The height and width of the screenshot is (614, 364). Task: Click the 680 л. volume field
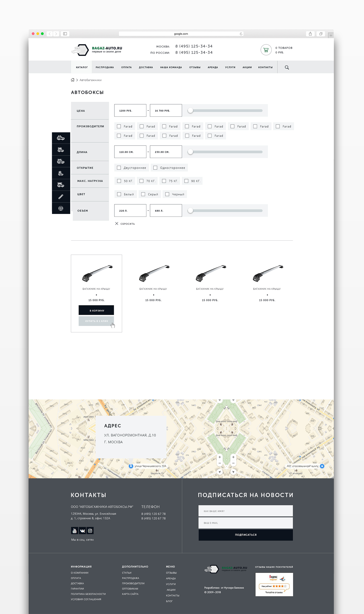(x=166, y=211)
